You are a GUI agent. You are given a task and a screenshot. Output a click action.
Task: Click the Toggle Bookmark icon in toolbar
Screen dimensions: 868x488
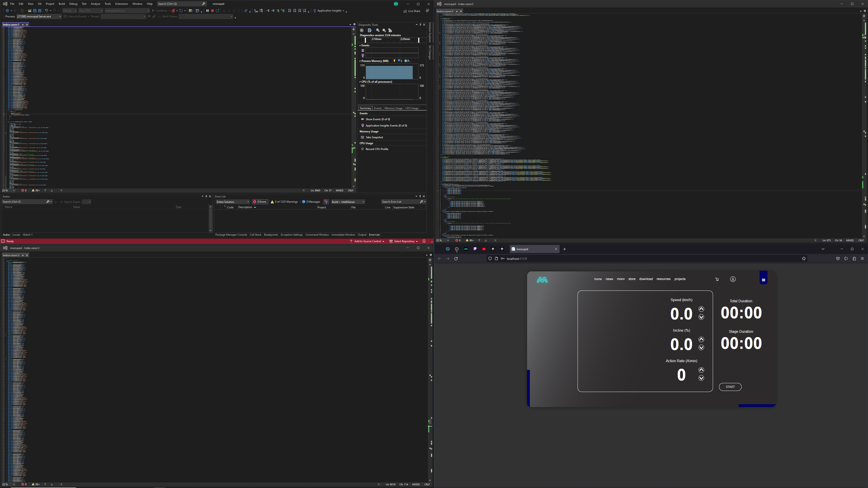pyautogui.click(x=289, y=11)
